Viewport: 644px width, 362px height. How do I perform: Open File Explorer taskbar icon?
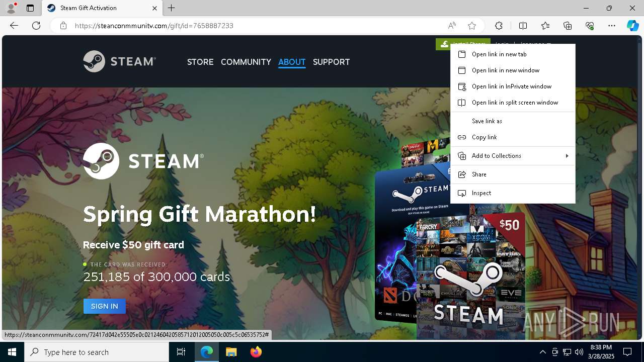[231, 352]
